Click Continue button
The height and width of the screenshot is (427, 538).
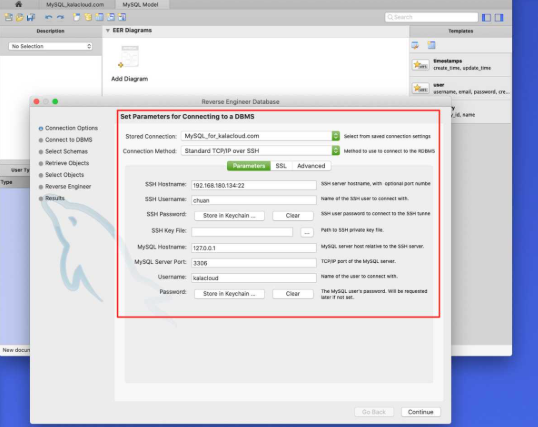click(421, 412)
